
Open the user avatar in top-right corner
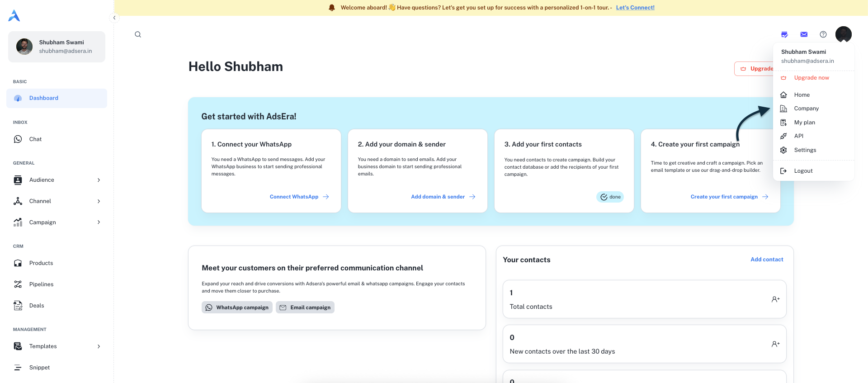(x=843, y=34)
